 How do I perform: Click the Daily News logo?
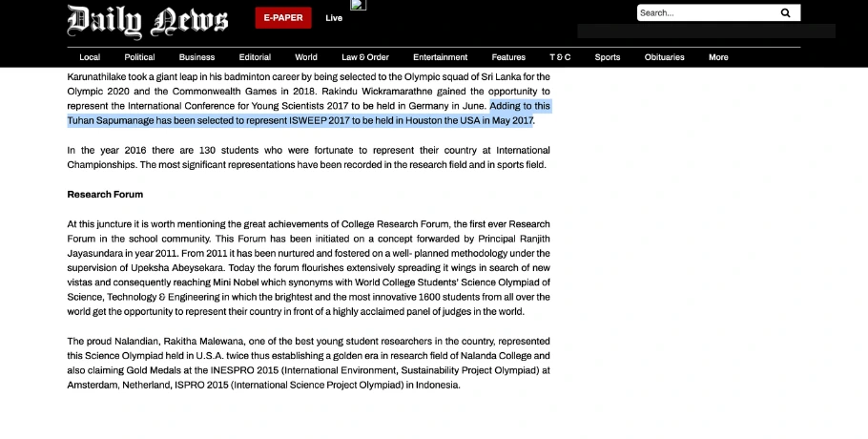(147, 22)
